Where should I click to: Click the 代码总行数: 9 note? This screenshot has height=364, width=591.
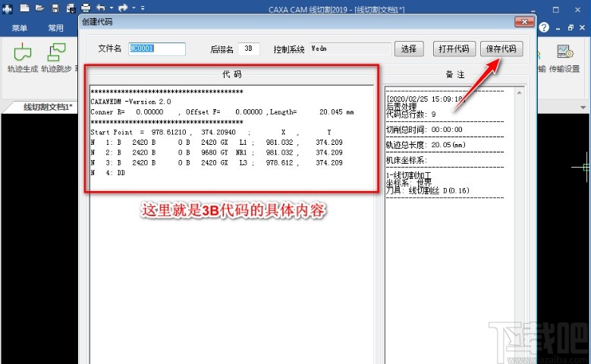click(x=411, y=115)
